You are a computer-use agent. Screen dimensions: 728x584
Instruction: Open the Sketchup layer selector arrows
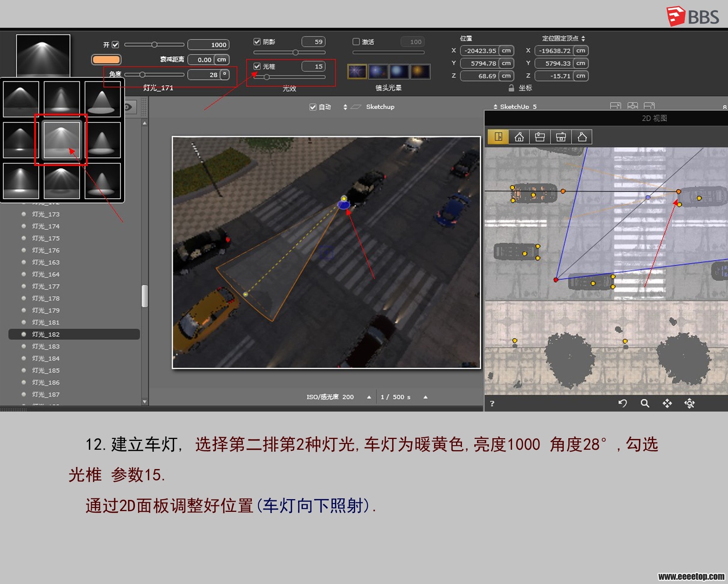pos(345,107)
